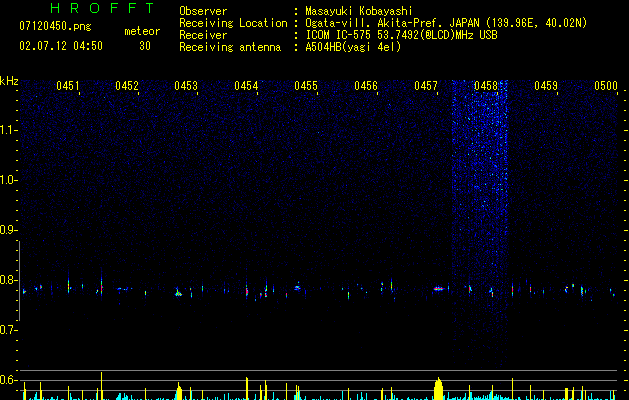Click the long meteor echo before 0457
The height and width of the screenshot is (400, 629).
438,288
